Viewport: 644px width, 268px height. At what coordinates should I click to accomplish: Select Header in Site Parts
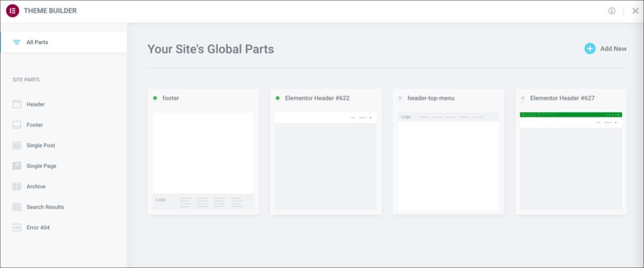[36, 104]
